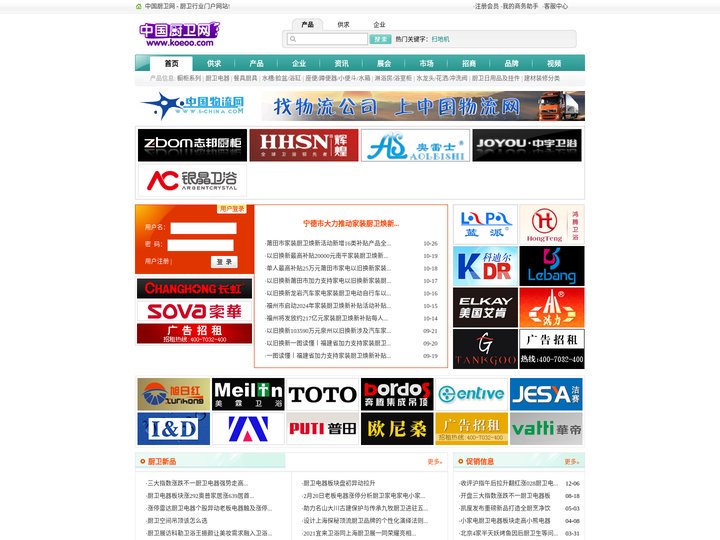Open 客服中心 link
The height and width of the screenshot is (540, 720).
556,6
